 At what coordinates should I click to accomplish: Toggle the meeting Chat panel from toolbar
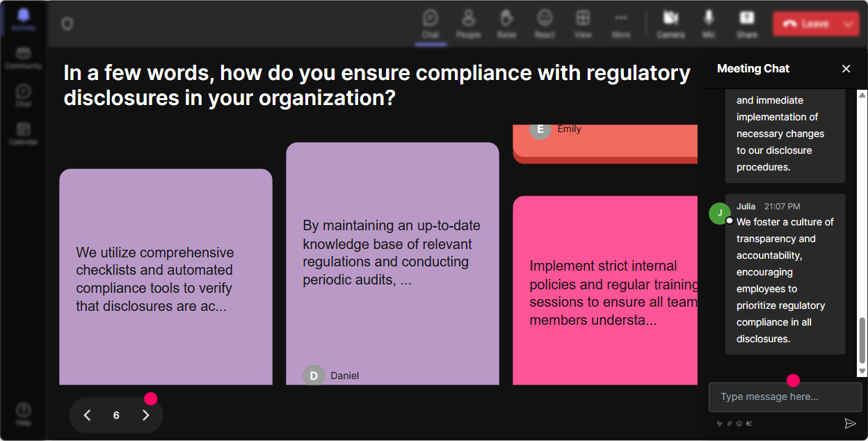(431, 23)
